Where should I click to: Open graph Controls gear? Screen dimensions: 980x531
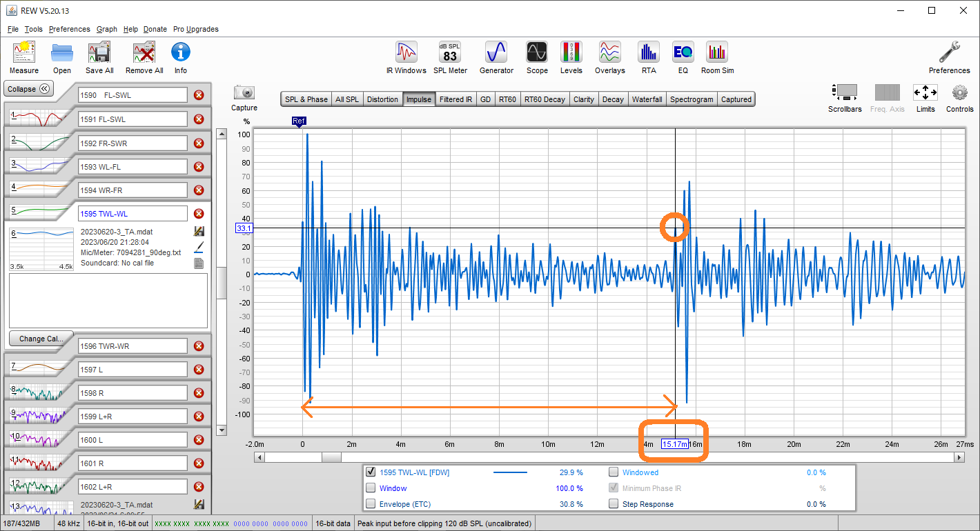tap(960, 92)
